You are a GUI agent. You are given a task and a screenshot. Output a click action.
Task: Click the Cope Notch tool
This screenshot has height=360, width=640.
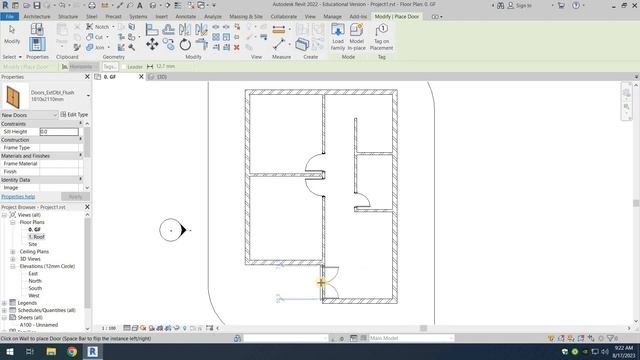[x=98, y=27]
